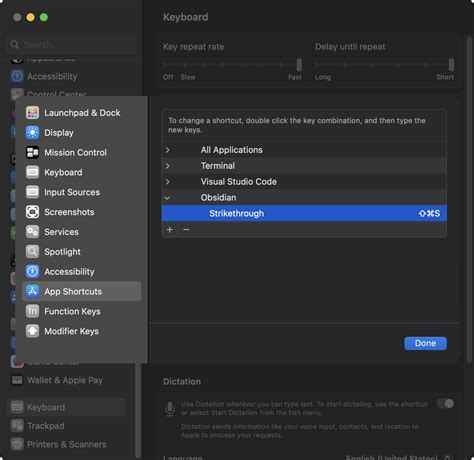This screenshot has height=460, width=474.
Task: Click the Printers & Scanners icon
Action: click(17, 444)
